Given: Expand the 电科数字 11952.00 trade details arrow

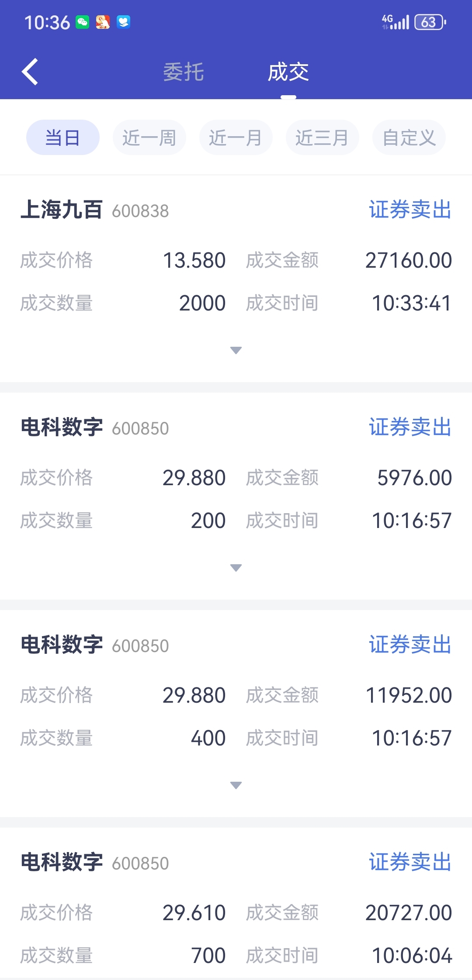Looking at the screenshot, I should pyautogui.click(x=236, y=785).
